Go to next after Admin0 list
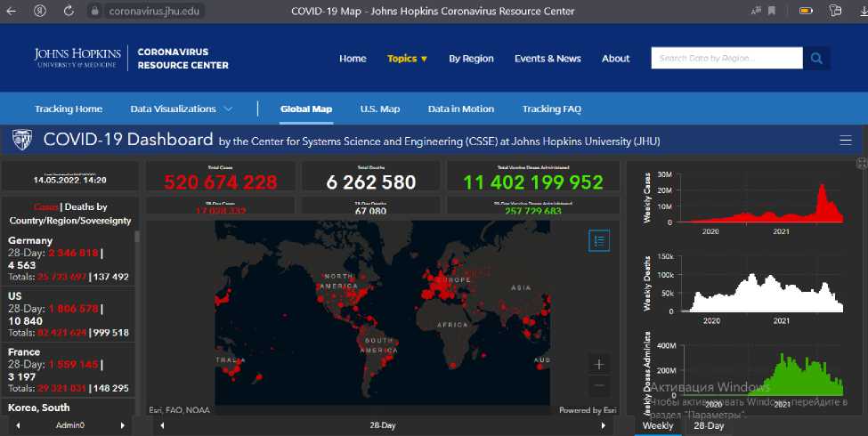The width and height of the screenshot is (868, 436). [x=123, y=426]
